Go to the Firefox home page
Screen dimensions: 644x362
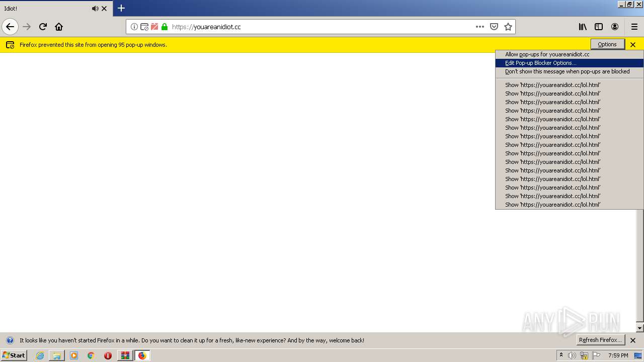tap(59, 27)
